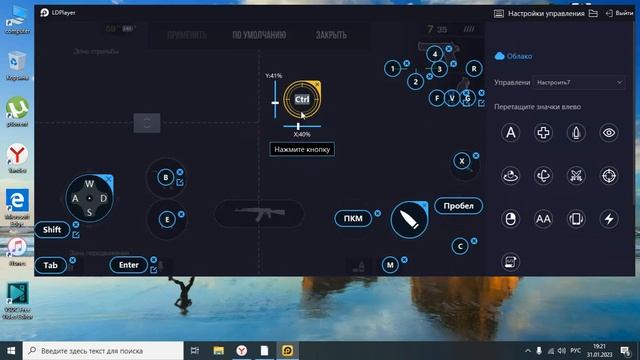Remove the ПКМ key mapping

[378, 213]
